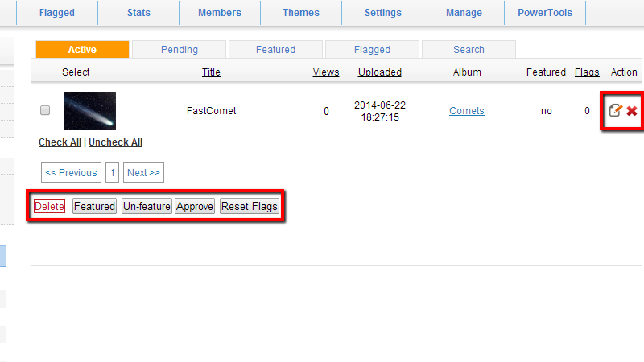The image size is (644, 362).
Task: Sort the list by Uploaded column
Action: coord(380,72)
